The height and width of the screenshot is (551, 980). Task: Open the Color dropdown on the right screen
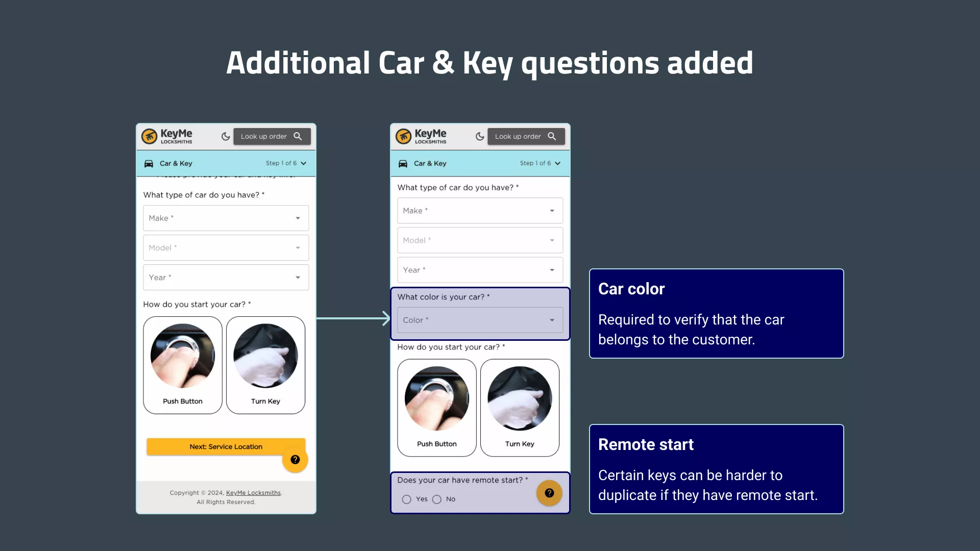pyautogui.click(x=480, y=319)
